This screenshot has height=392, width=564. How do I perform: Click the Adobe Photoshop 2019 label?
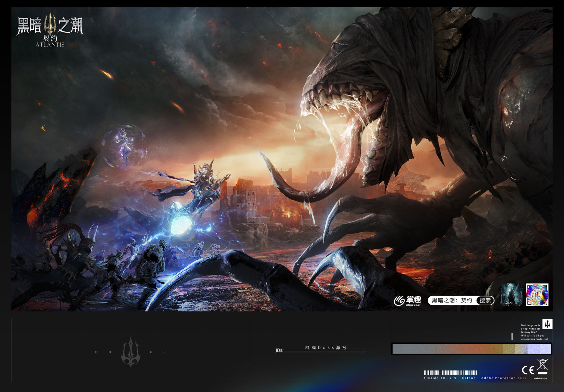point(504,378)
